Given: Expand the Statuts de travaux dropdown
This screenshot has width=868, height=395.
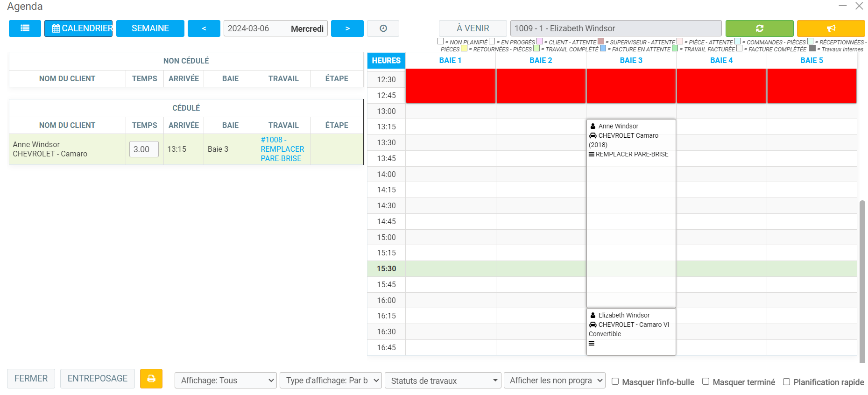Looking at the screenshot, I should pyautogui.click(x=443, y=381).
